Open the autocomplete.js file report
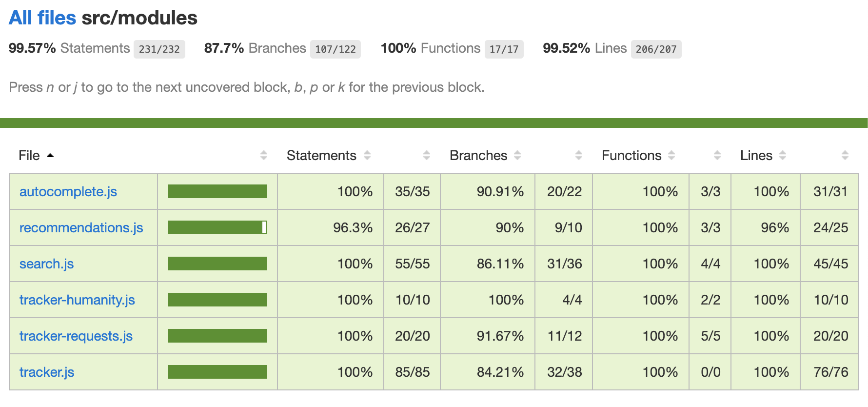Image resolution: width=868 pixels, height=407 pixels. tap(68, 191)
